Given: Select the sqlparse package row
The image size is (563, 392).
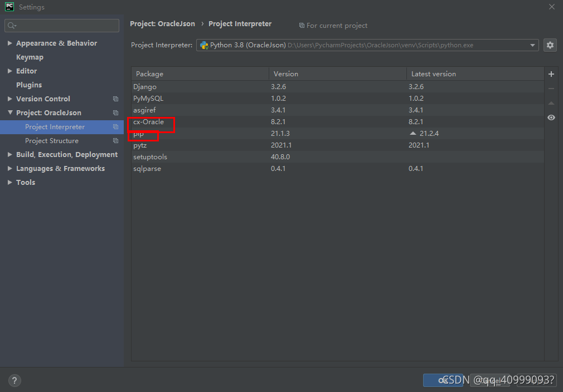Looking at the screenshot, I should (x=337, y=169).
